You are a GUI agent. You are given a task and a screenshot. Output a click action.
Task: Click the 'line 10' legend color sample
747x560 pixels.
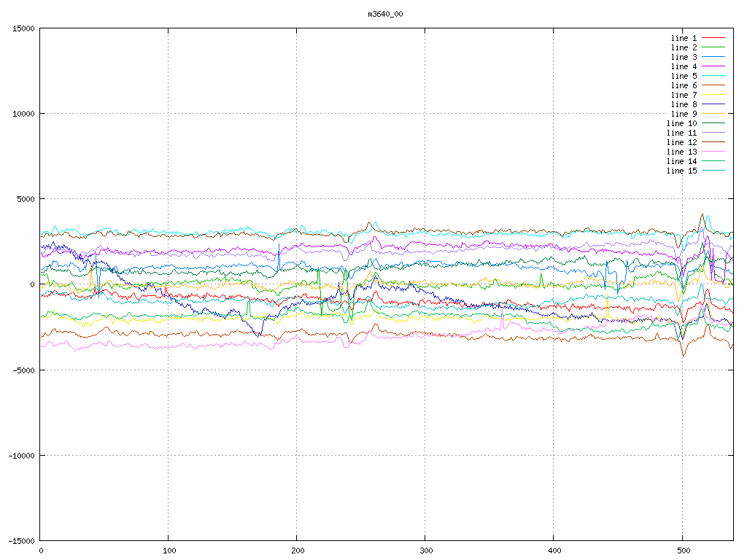coord(713,123)
